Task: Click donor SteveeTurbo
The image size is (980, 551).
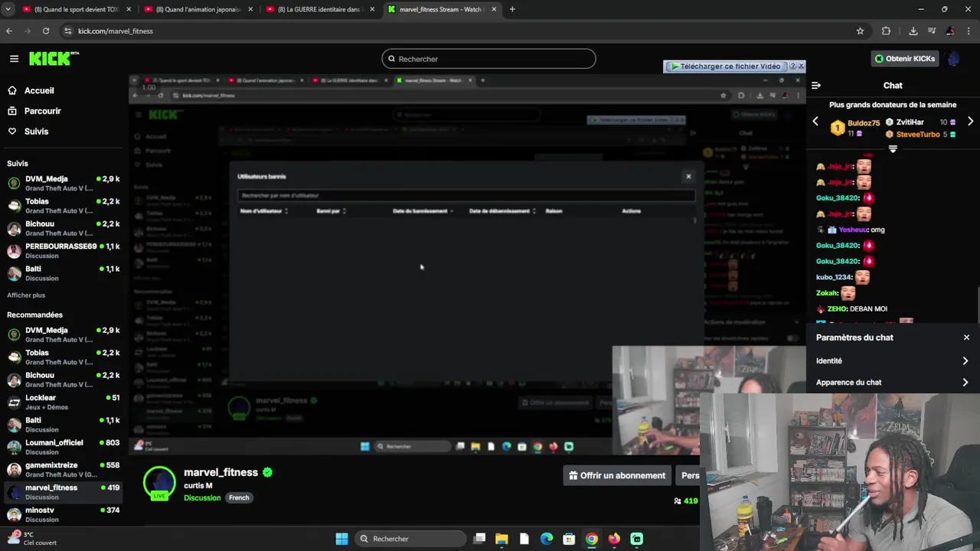Action: click(917, 134)
